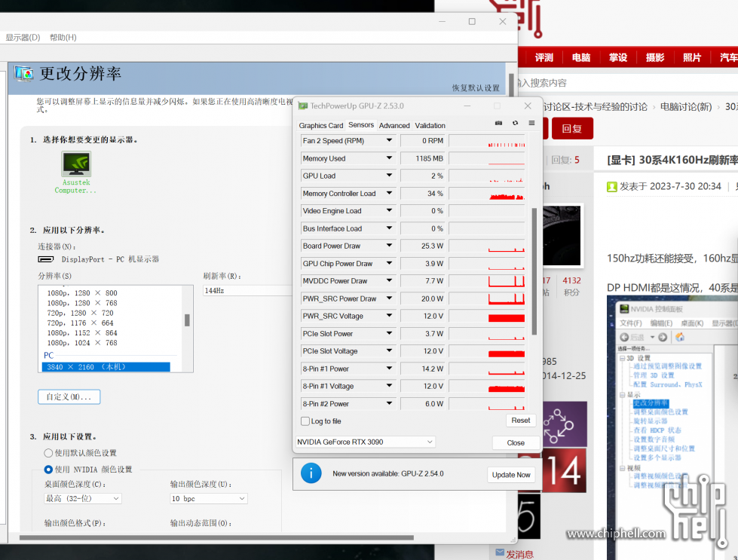Select 1080p, 1024 × 768 resolution

tap(82, 343)
